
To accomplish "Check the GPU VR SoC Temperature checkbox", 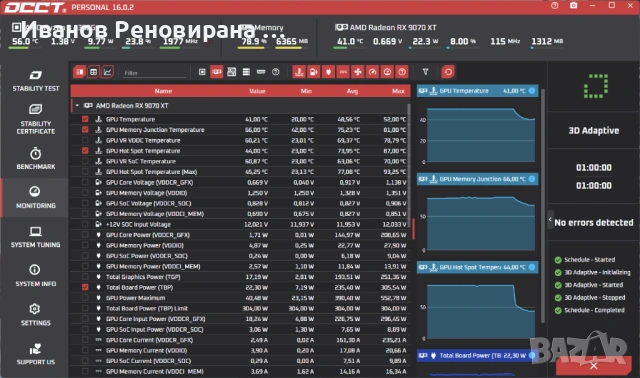I will click(85, 161).
